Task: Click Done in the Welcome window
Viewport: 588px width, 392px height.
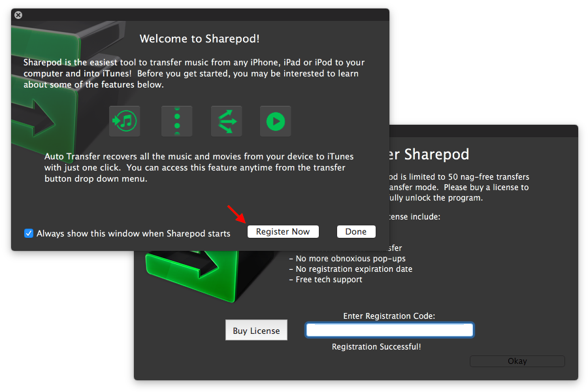Action: coord(356,231)
